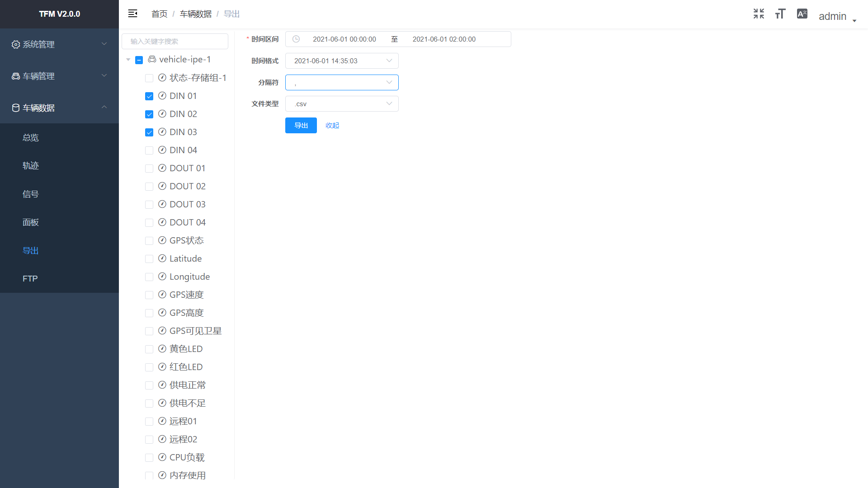Switch language with the translate icon

[x=802, y=14]
